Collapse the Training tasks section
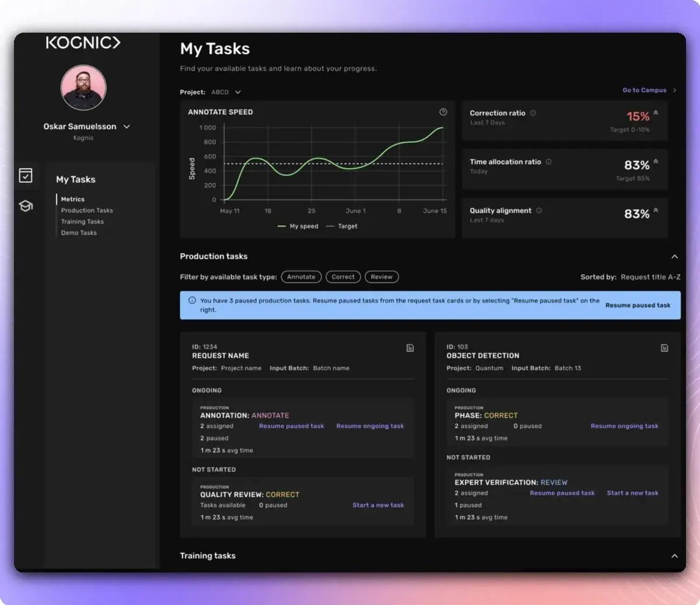The image size is (700, 605). 674,556
